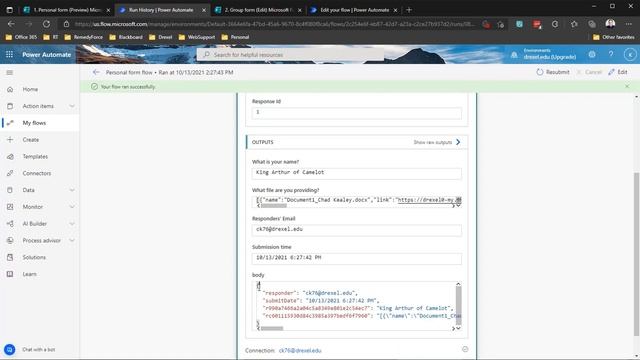Click the Home house icon
Image resolution: width=640 pixels, height=360 pixels.
[10, 89]
